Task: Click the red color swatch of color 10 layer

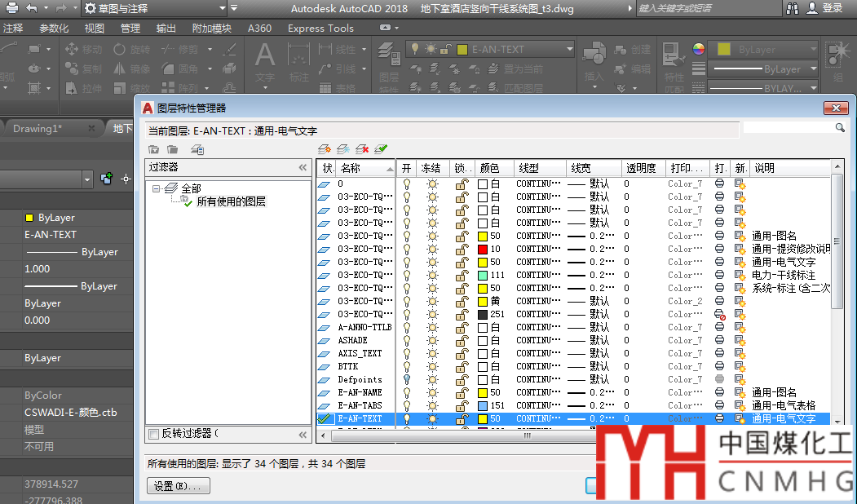Action: [x=482, y=249]
